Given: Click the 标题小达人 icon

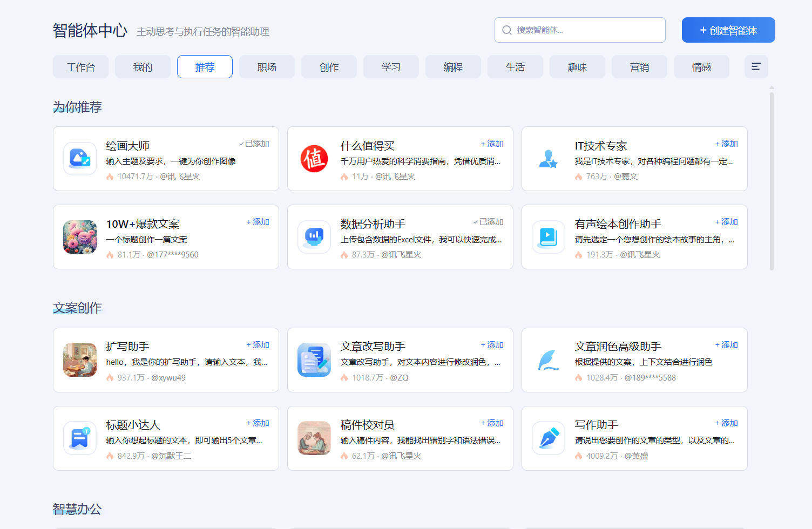Looking at the screenshot, I should point(80,438).
